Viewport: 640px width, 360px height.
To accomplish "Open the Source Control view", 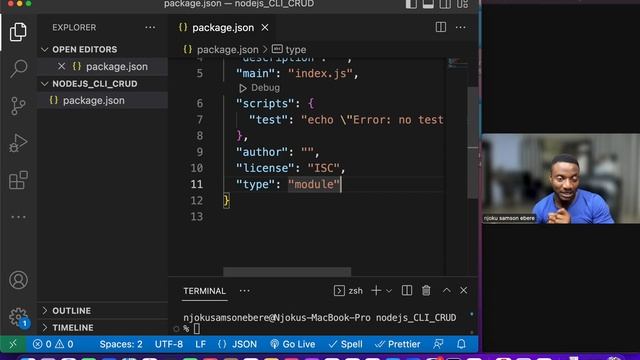I will pos(18,106).
